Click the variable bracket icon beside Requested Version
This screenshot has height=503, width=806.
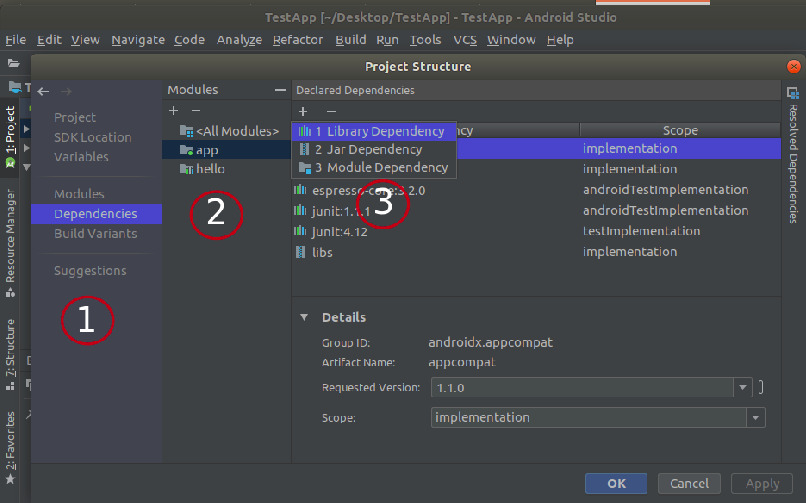[x=761, y=387]
